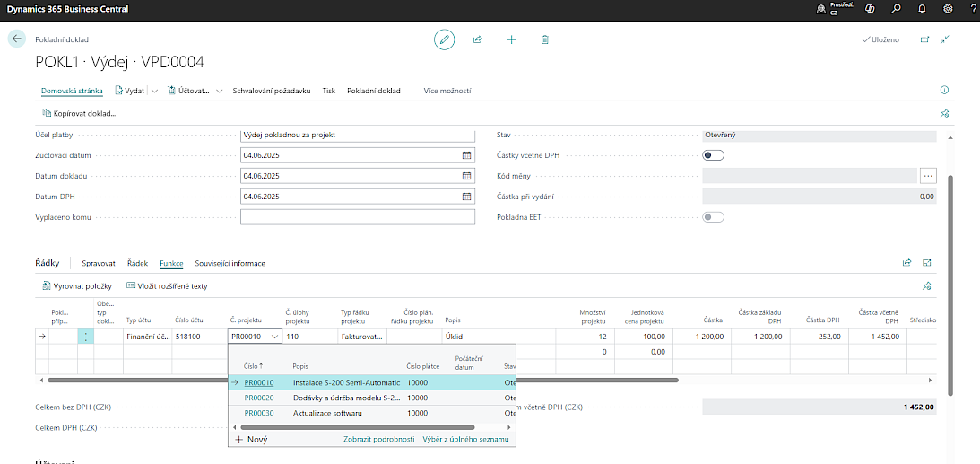Collapse the Č. projektu dropdown arrow
The width and height of the screenshot is (980, 464).
[274, 337]
